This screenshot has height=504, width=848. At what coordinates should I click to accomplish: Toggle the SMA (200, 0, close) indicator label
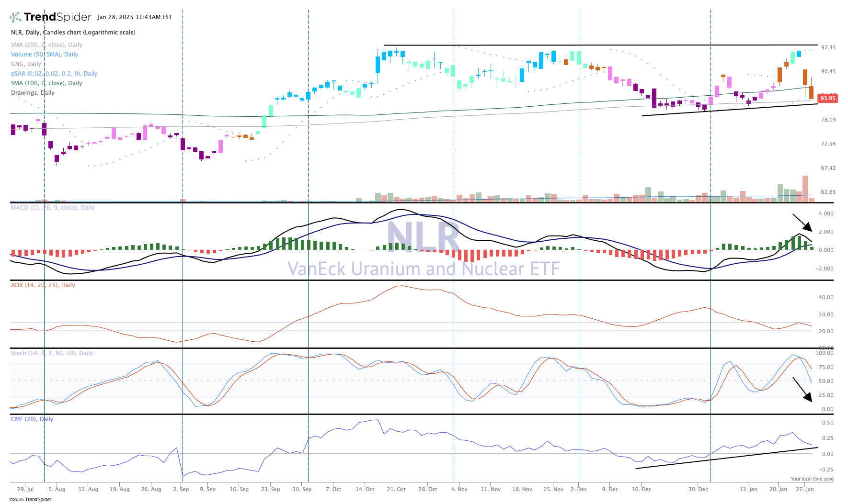point(46,45)
